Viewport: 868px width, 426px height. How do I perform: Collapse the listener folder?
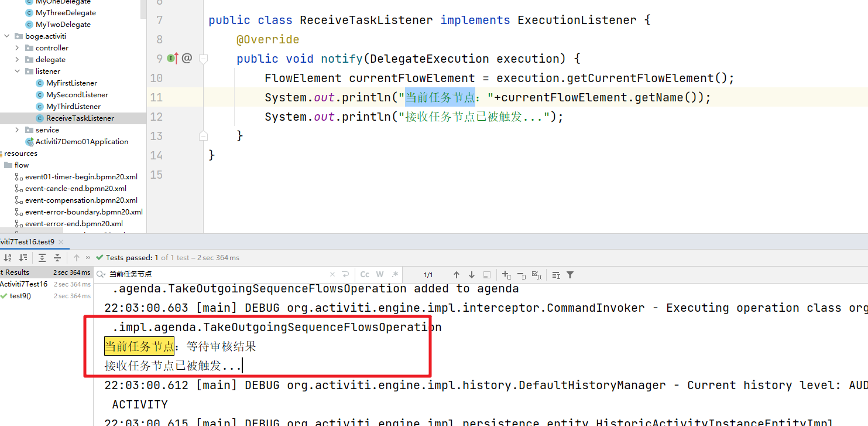pyautogui.click(x=17, y=71)
